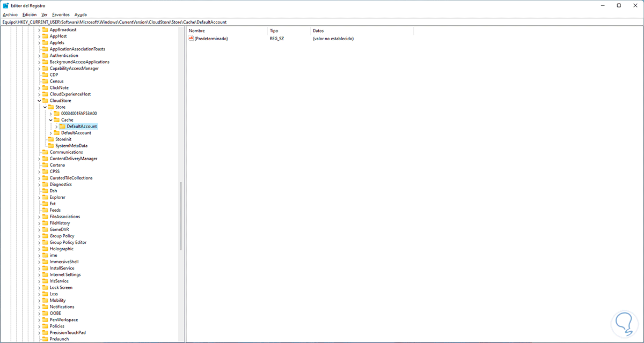Select the CloudExperienceHost folder icon
Screen dimensions: 644x343
point(45,94)
